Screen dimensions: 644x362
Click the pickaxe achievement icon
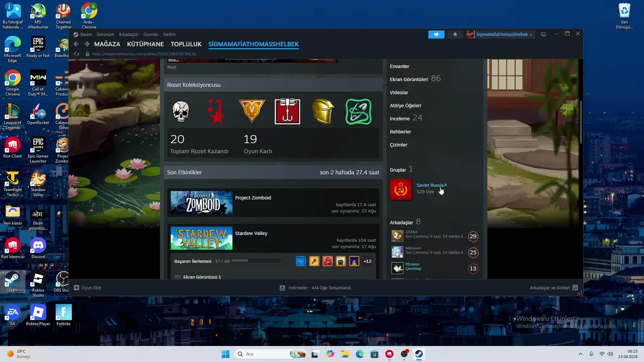pos(314,261)
